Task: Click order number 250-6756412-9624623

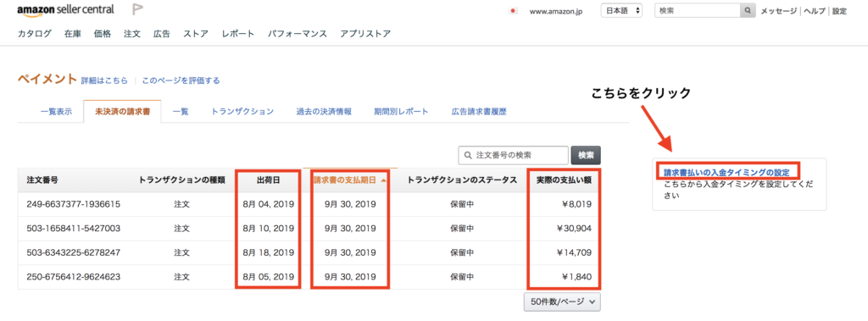Action: 74,276
